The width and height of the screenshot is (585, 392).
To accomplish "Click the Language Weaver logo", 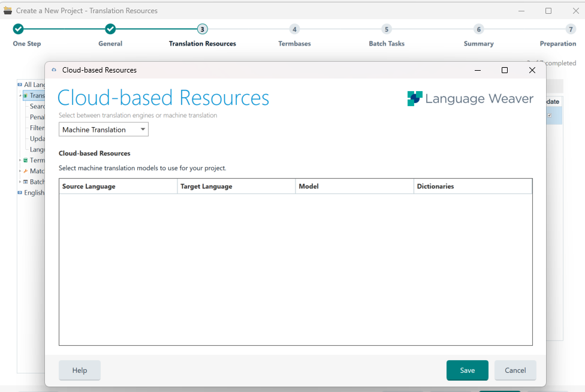I will (414, 98).
